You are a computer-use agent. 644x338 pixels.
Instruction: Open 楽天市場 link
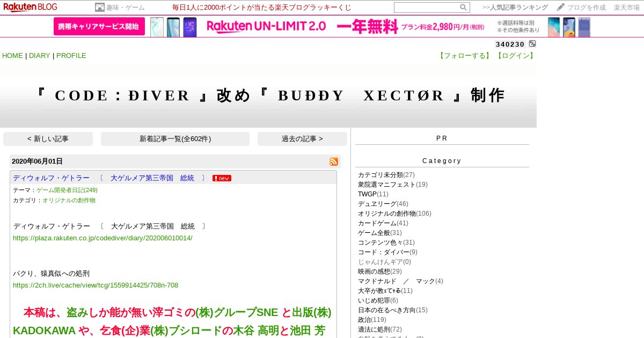point(627,8)
